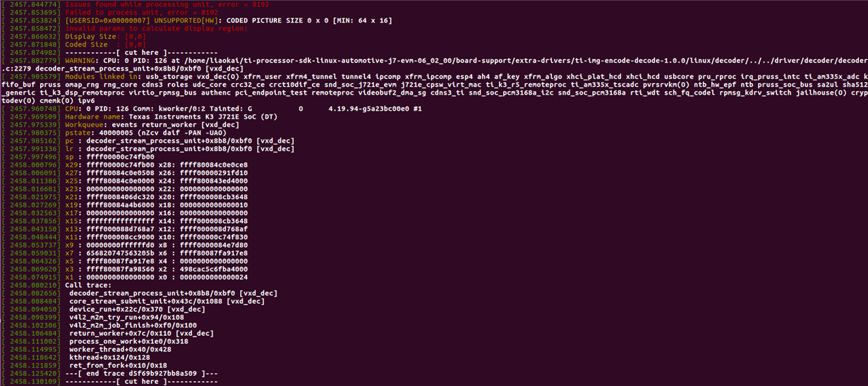Viewport: 868px width, 386px height.
Task: Click the 'process_one_work' trace entry
Action: tap(128, 341)
